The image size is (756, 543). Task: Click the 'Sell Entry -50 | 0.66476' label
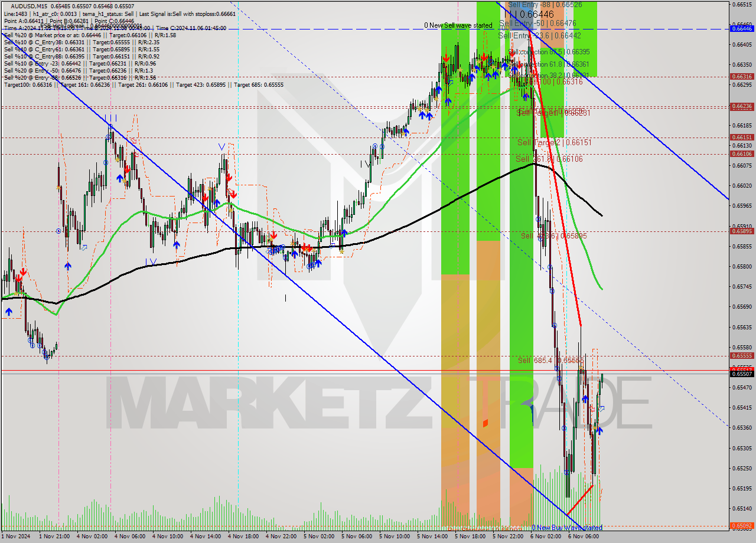point(537,23)
